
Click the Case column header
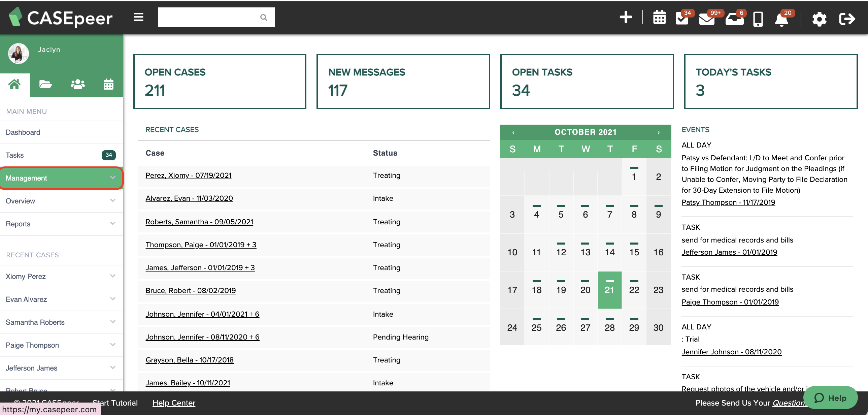tap(155, 153)
